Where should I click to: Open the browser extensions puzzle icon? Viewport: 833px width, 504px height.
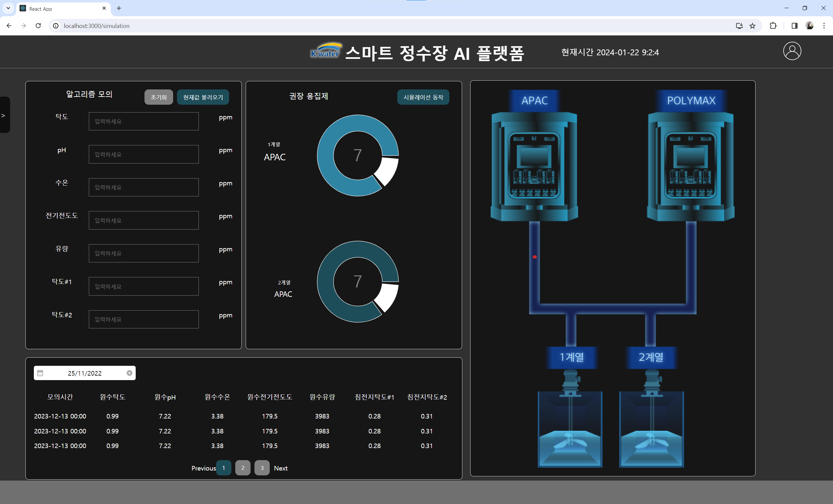(x=773, y=26)
